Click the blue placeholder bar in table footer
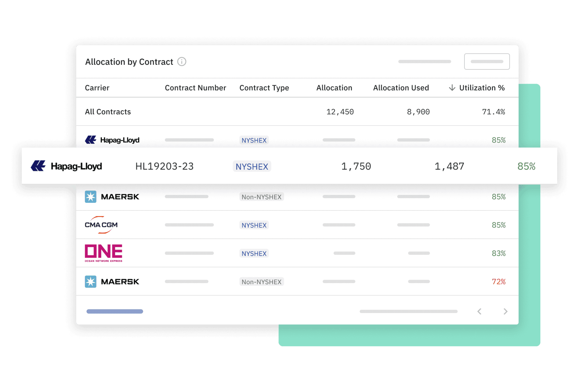 pyautogui.click(x=115, y=311)
